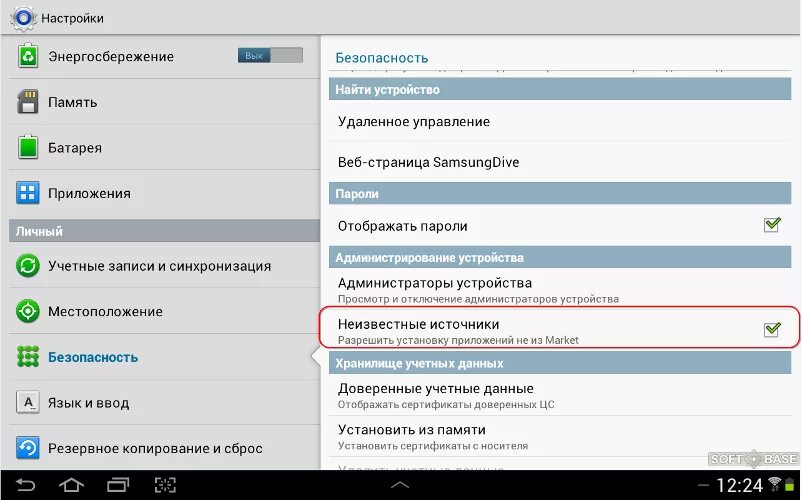Tap the sync icon for Учетные записи
Screen dimensions: 802x500
coord(28,266)
